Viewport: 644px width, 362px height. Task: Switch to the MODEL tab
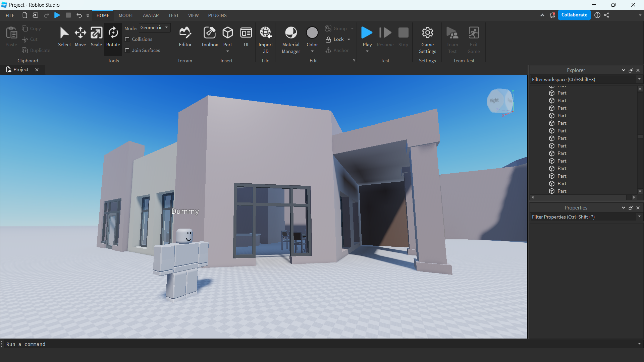(126, 15)
